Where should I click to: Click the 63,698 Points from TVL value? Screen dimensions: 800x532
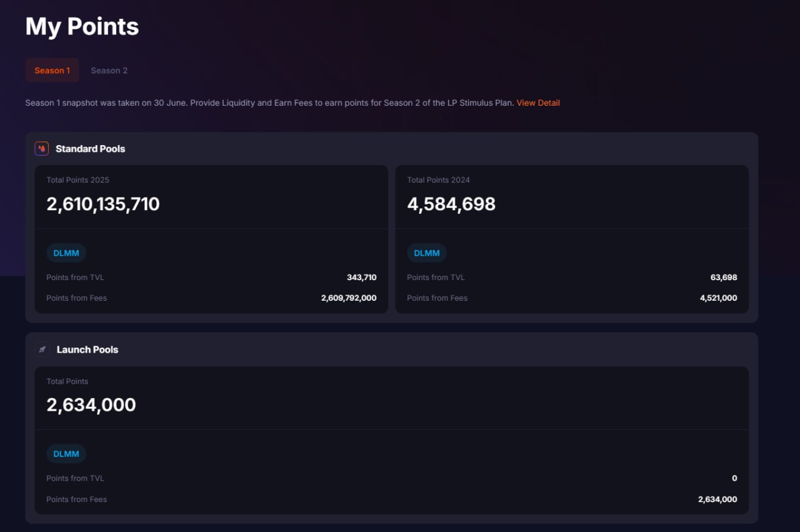click(x=724, y=278)
